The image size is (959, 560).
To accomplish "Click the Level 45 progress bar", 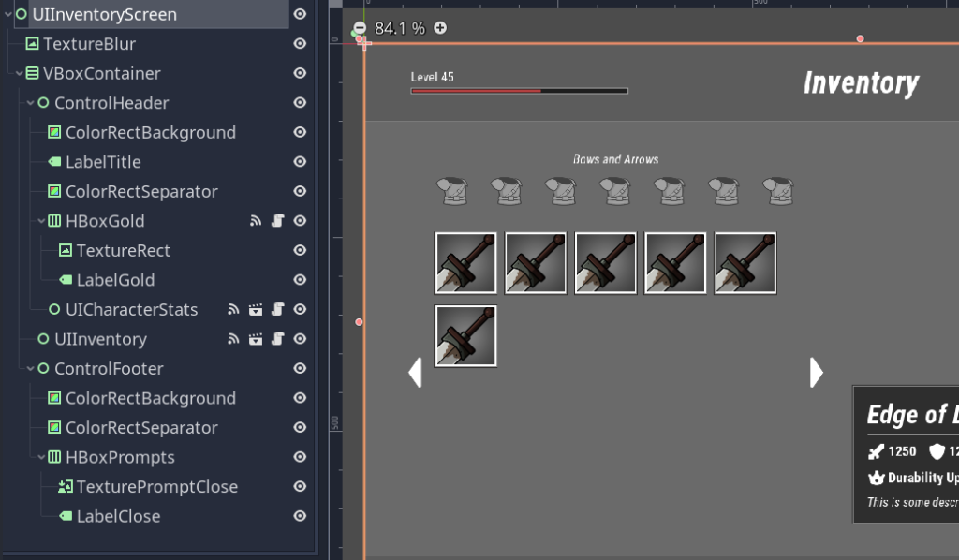I will 519,91.
